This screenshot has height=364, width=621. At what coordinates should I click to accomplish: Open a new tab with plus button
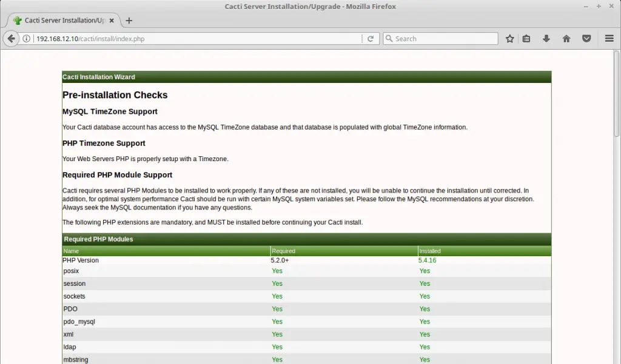point(129,20)
